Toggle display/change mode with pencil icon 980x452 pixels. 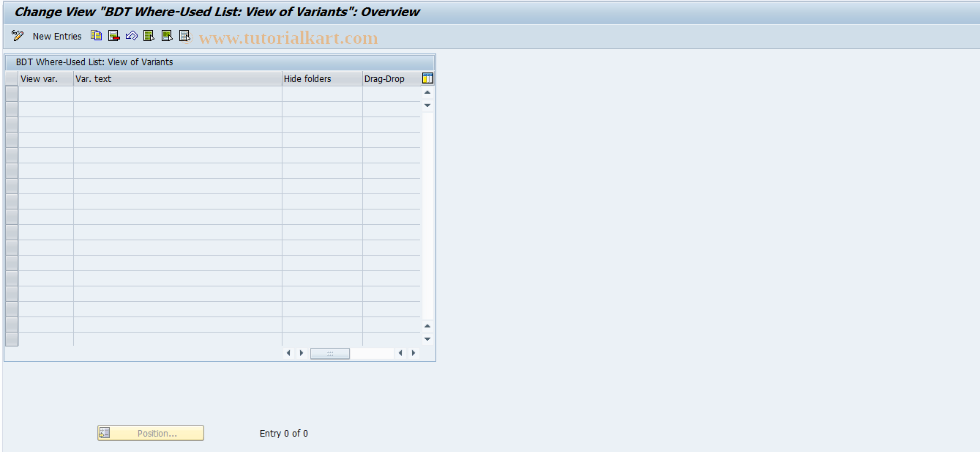pos(17,35)
